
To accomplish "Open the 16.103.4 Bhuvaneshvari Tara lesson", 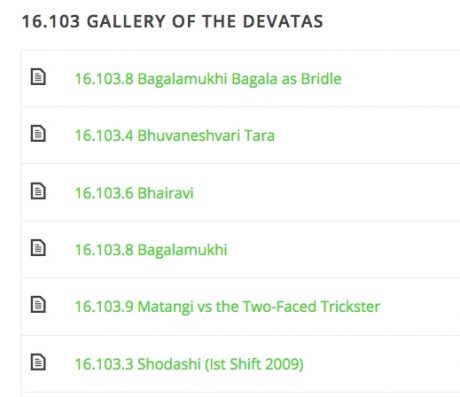I will (175, 136).
